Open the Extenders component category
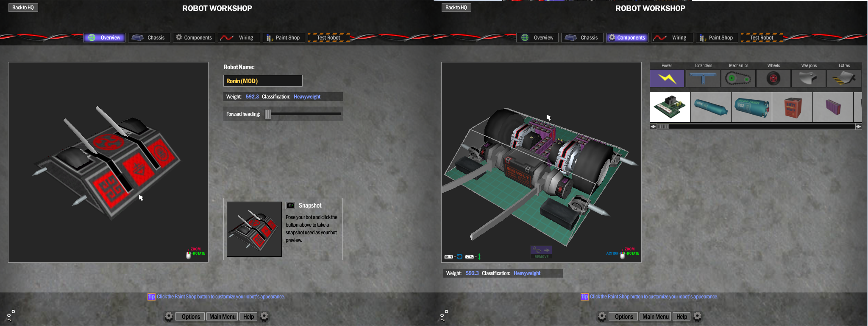Screen dimensions: 868x326 click(x=703, y=79)
